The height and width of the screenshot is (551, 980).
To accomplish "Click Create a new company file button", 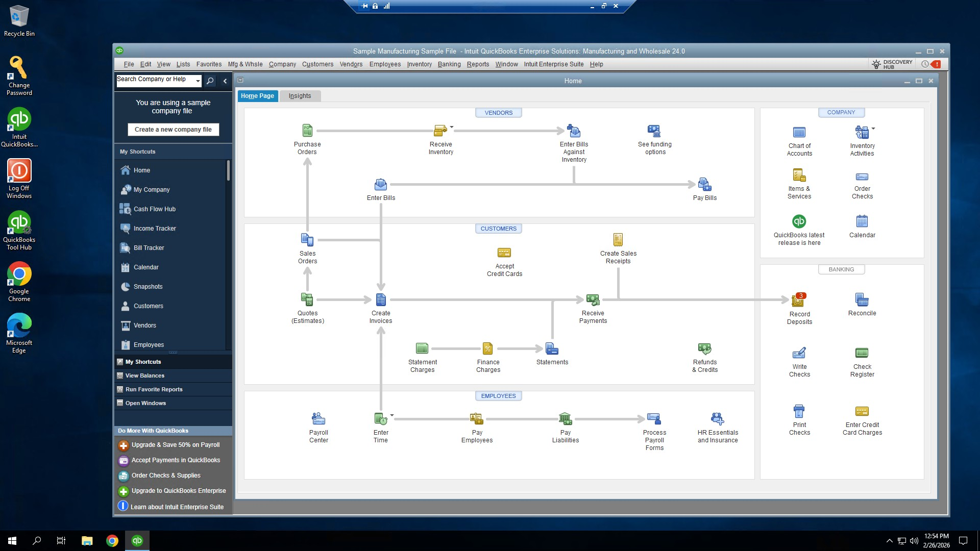I will [173, 129].
